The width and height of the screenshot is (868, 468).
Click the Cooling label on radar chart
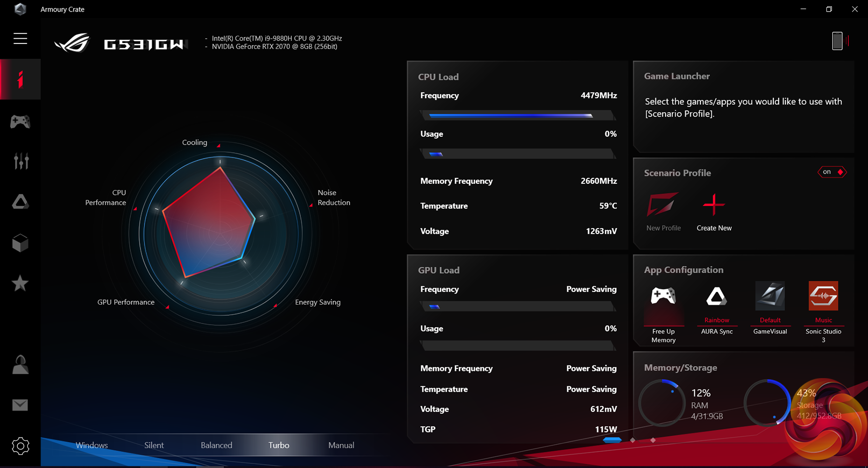(195, 142)
